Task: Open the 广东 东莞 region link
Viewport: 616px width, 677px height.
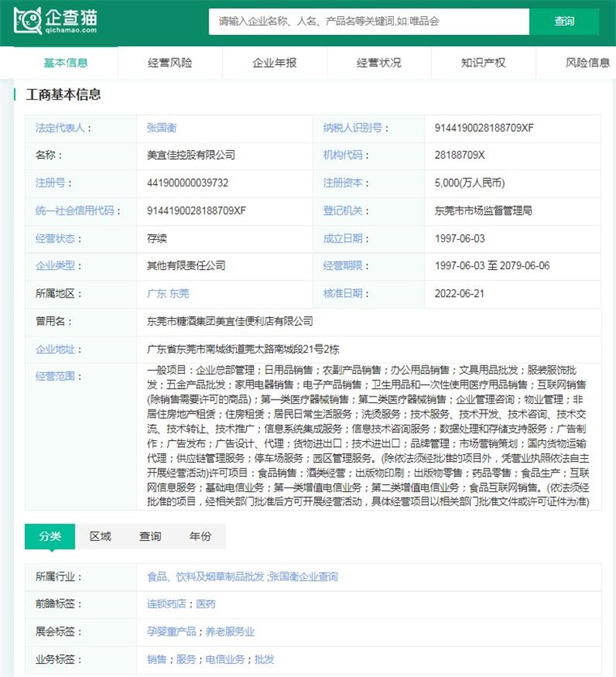Action: (167, 294)
